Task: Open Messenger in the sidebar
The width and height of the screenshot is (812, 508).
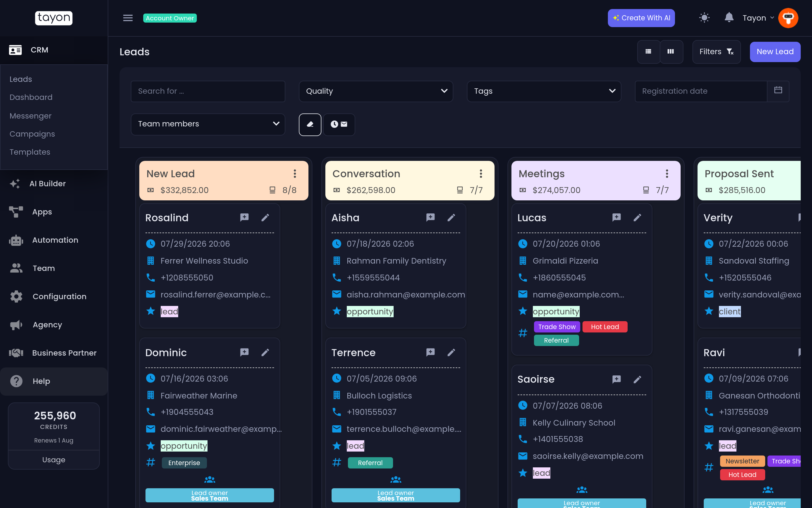Action: [30, 116]
